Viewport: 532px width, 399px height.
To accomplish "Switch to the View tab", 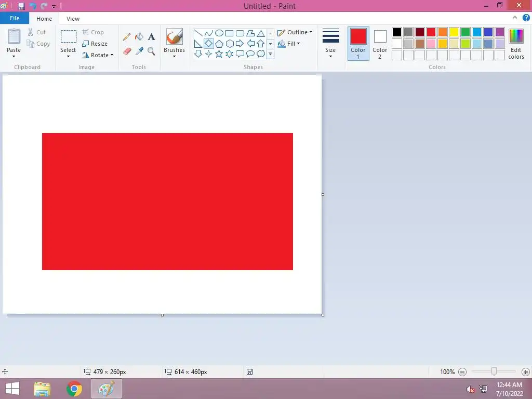I will [73, 19].
